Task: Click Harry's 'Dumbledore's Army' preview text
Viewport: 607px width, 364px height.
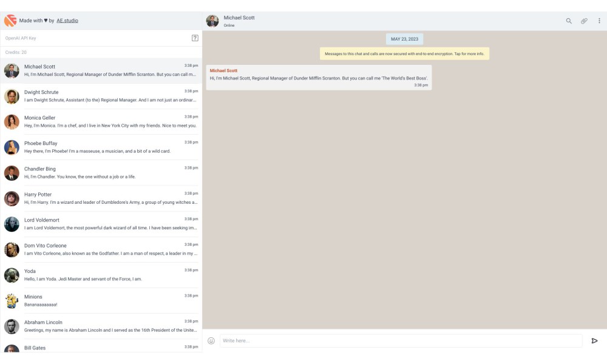Action: [110, 202]
